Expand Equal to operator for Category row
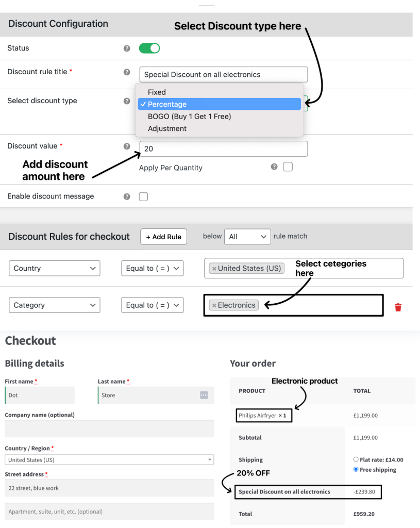The width and height of the screenshot is (420, 528). pyautogui.click(x=153, y=305)
